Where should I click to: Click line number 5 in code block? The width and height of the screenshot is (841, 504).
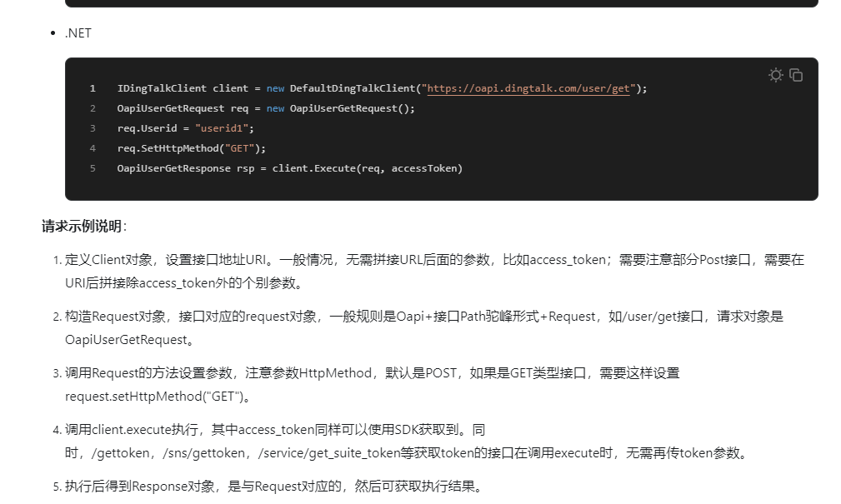point(93,168)
